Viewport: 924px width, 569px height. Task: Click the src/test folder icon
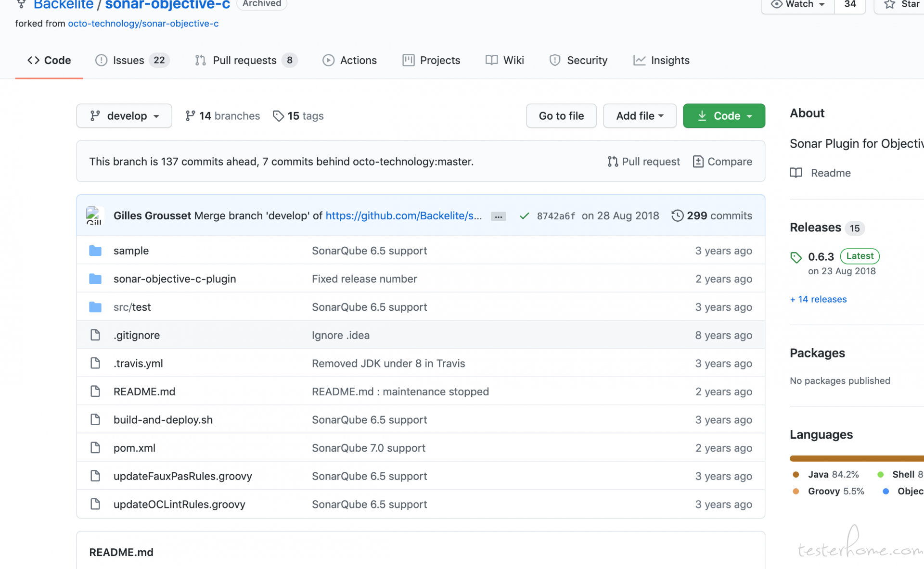point(95,307)
